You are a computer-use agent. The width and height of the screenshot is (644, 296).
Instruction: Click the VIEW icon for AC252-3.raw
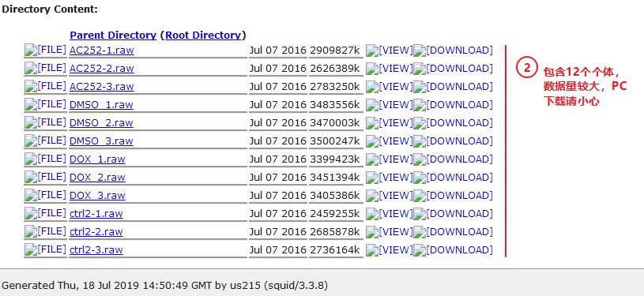tap(390, 87)
